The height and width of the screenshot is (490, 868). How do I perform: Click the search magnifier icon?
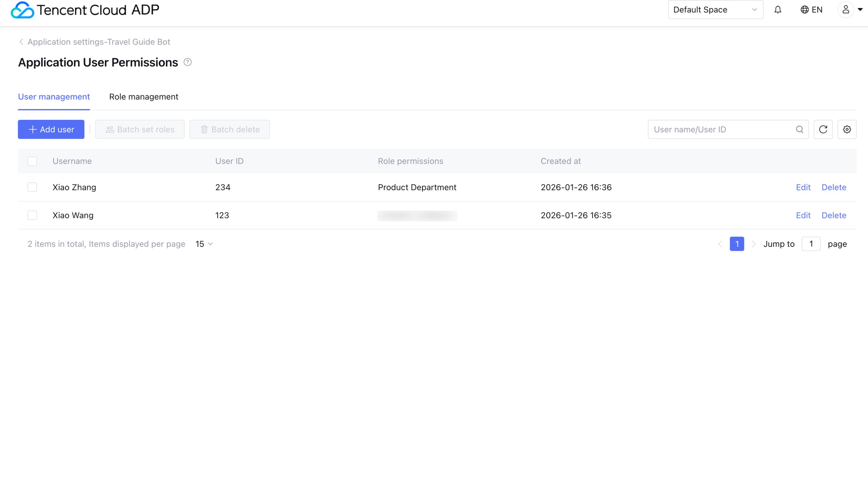pos(799,129)
